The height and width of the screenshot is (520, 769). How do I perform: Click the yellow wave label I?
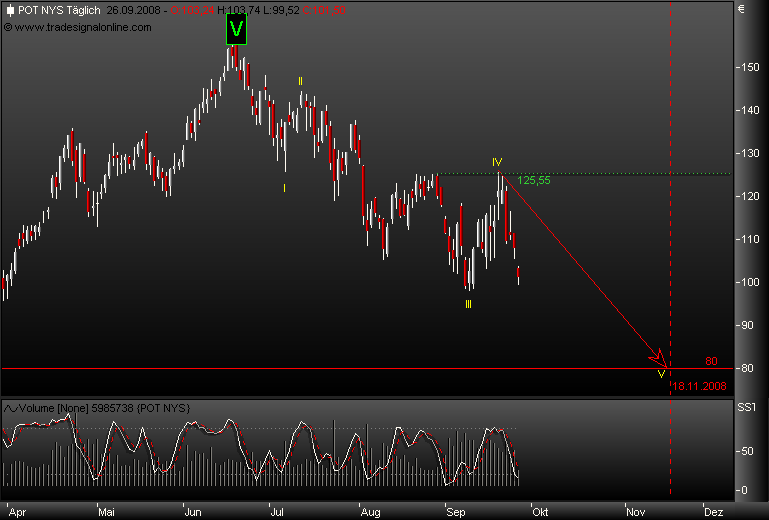tap(284, 188)
